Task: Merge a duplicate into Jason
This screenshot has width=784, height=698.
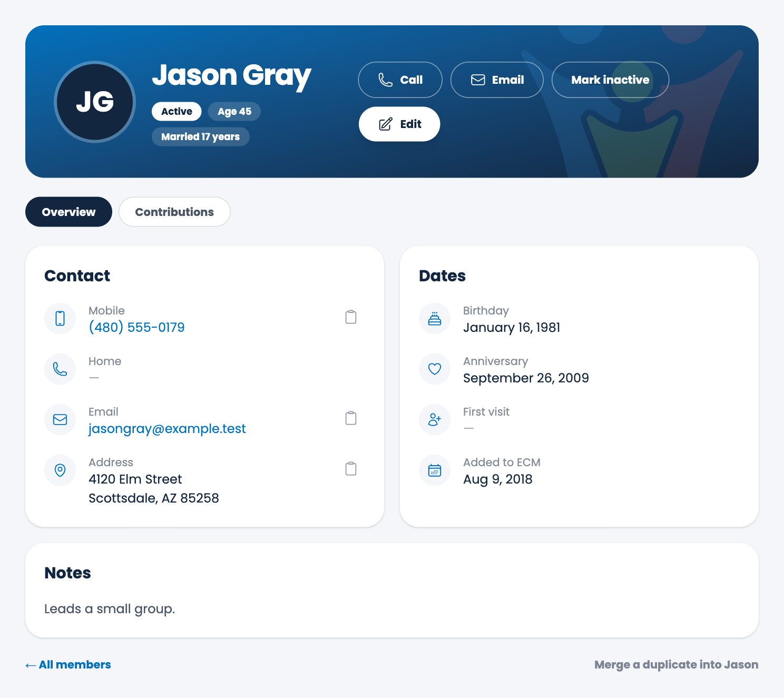Action: pos(677,665)
